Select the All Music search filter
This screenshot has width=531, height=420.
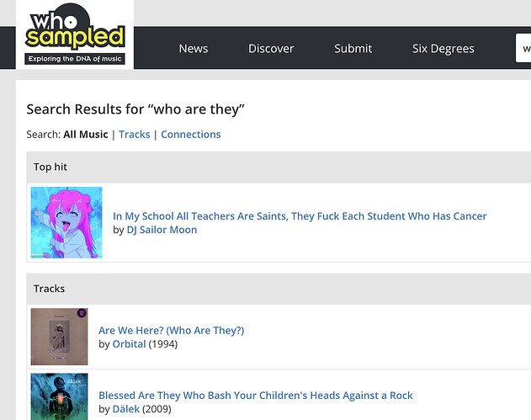click(x=86, y=135)
